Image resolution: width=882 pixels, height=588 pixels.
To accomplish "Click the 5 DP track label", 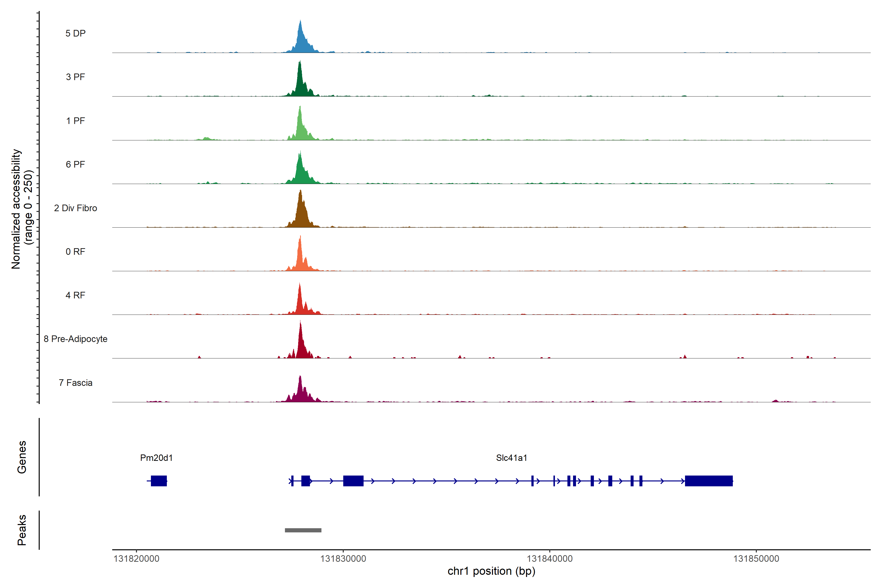I will (75, 33).
